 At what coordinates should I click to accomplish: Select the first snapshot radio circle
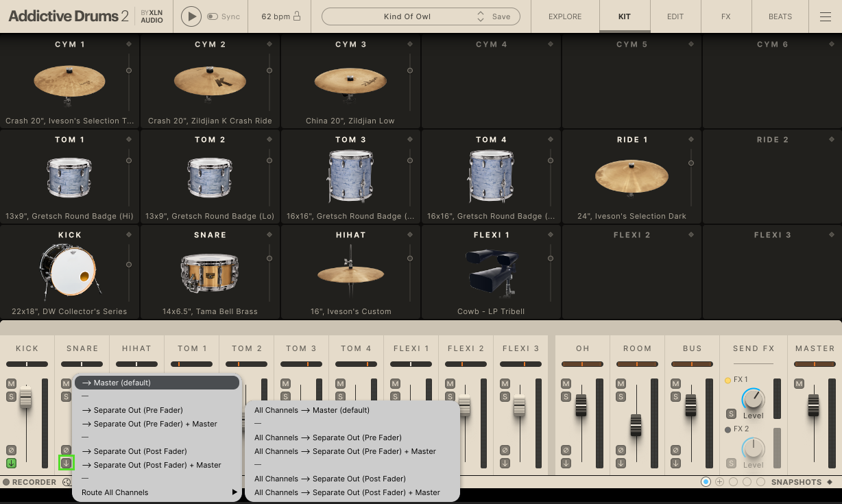tap(706, 482)
